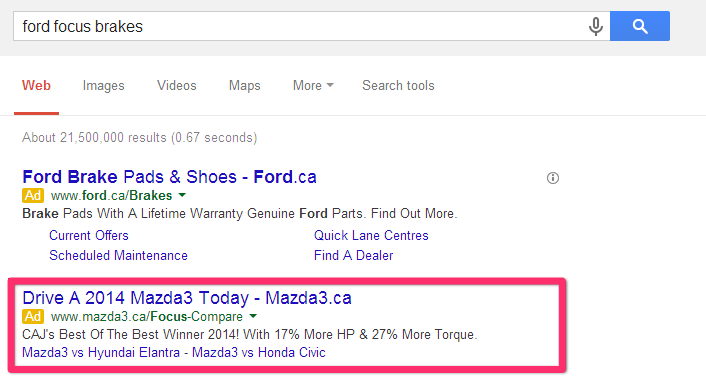The height and width of the screenshot is (378, 706).
Task: Click the yellow Ad badge beside ford.ca
Action: 33,196
